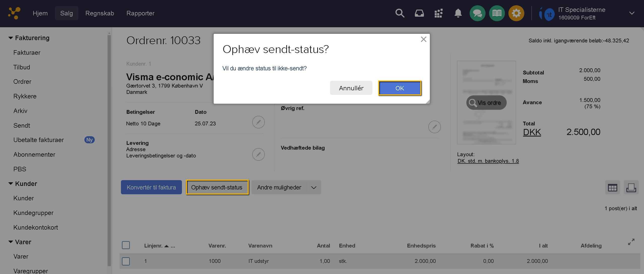
Task: Open the Rapporter menu
Action: tap(140, 13)
